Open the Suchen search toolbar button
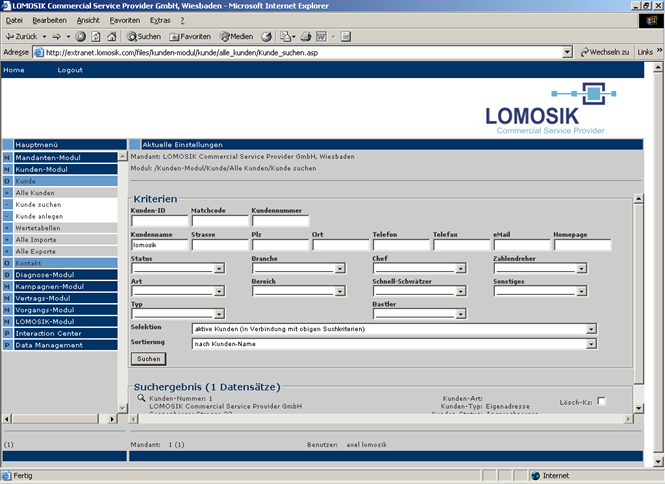665x484 pixels. tap(144, 36)
